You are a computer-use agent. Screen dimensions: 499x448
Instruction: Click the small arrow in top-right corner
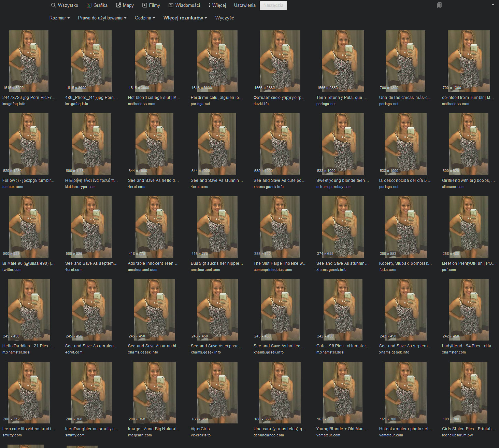pyautogui.click(x=493, y=5)
